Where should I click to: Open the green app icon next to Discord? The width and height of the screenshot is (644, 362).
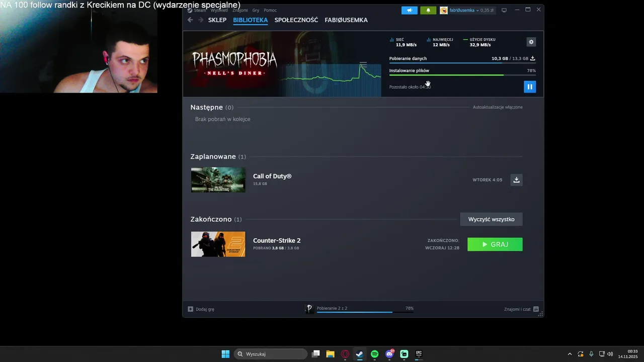pos(404,354)
